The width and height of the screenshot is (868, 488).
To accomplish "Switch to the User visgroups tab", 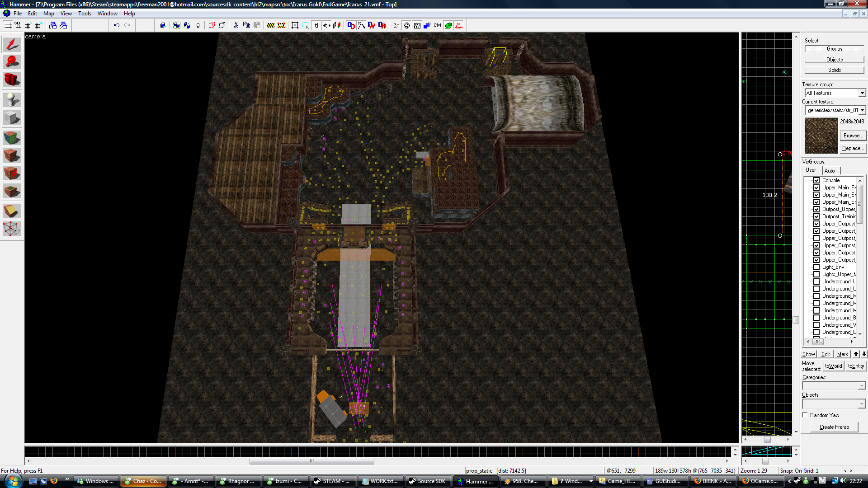I will point(811,170).
